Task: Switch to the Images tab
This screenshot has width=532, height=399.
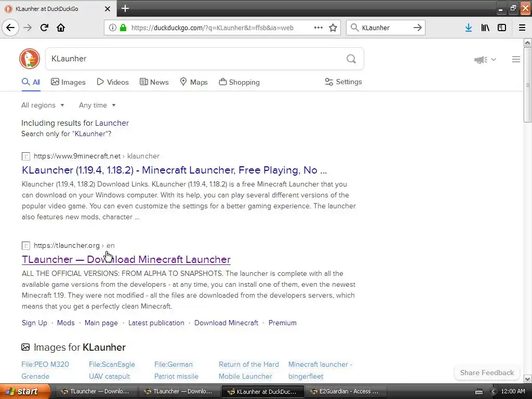Action: point(68,82)
